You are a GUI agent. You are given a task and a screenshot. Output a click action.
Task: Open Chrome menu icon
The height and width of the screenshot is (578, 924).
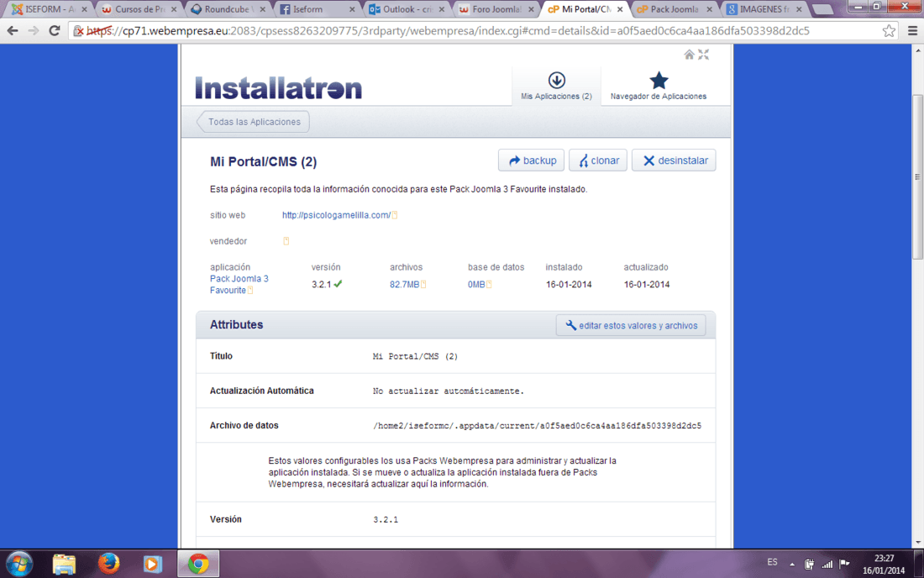point(912,30)
